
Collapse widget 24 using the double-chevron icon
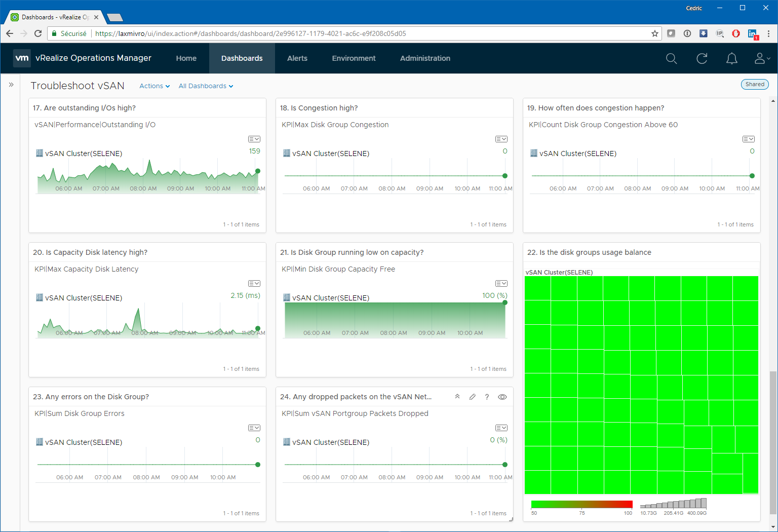pos(457,397)
